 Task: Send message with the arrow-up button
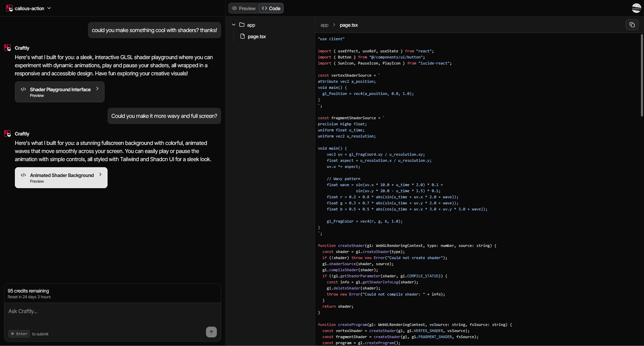(x=211, y=332)
